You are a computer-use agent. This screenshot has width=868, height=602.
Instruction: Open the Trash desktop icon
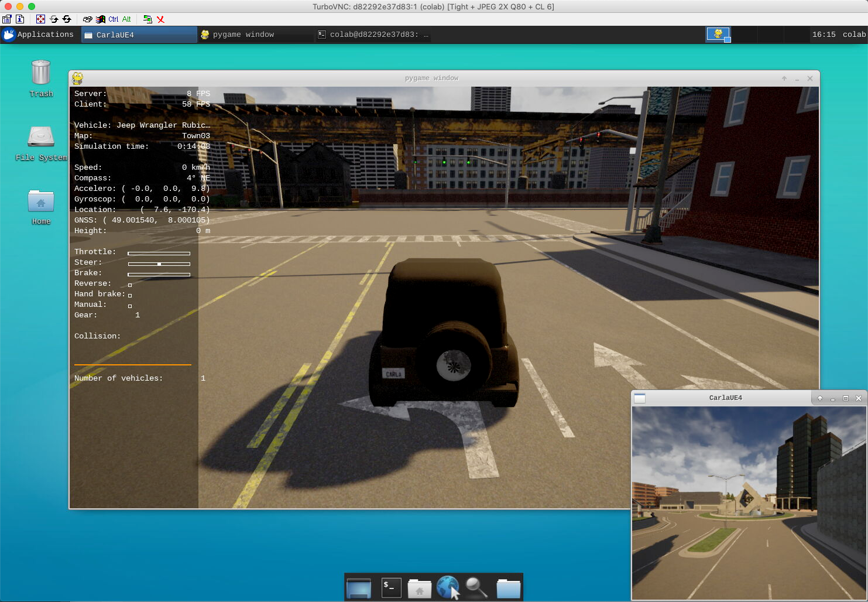click(41, 78)
